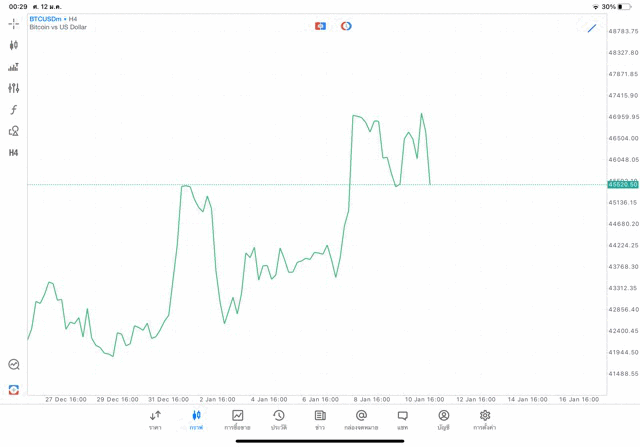Screen dimensions: 640x447
Task: Tap the red-blue square icon above chart
Action: pos(320,26)
